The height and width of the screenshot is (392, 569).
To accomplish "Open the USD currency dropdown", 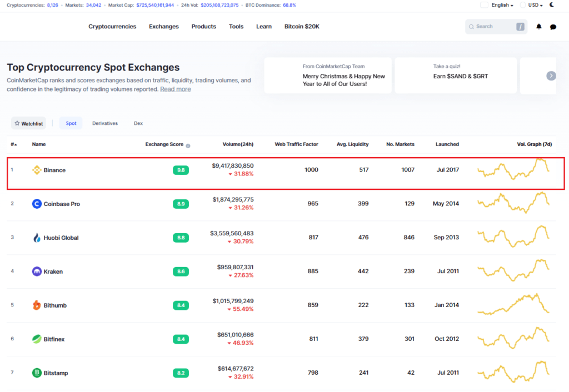I will (x=535, y=5).
